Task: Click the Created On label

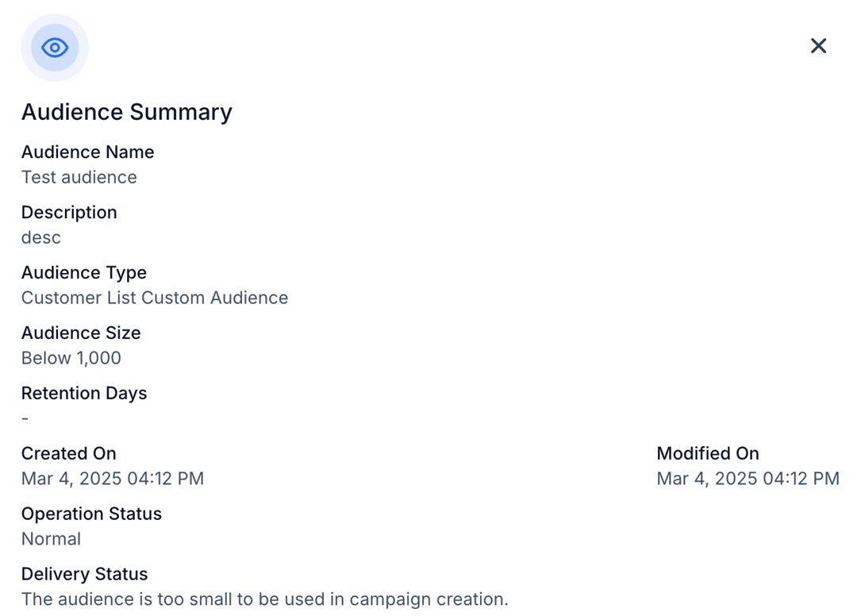Action: [68, 453]
